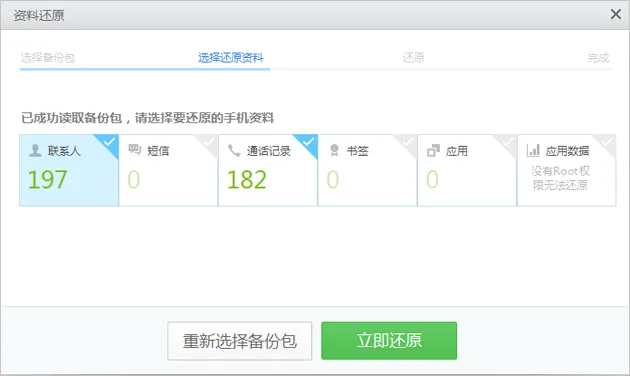
Task: Click the 短信 count 0
Action: point(134,180)
